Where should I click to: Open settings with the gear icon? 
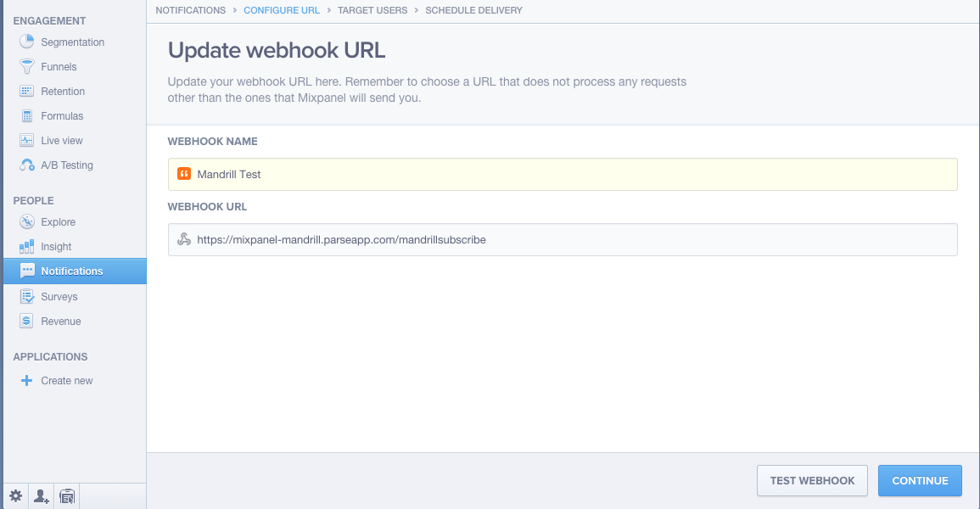point(15,496)
